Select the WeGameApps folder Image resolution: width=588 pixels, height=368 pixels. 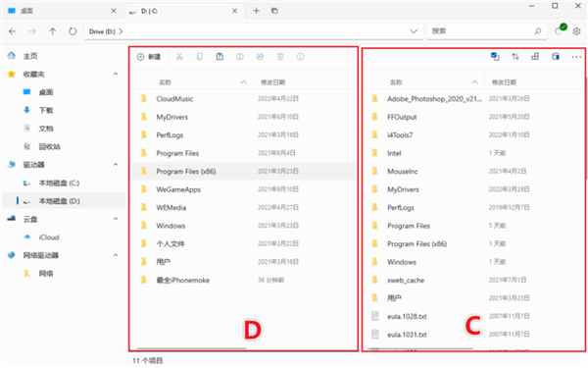(244, 189)
